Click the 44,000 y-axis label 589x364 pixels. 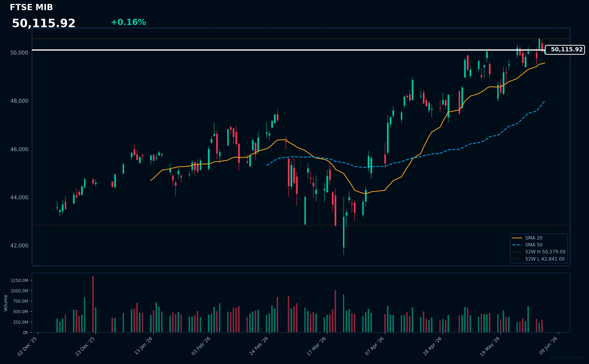[19, 198]
